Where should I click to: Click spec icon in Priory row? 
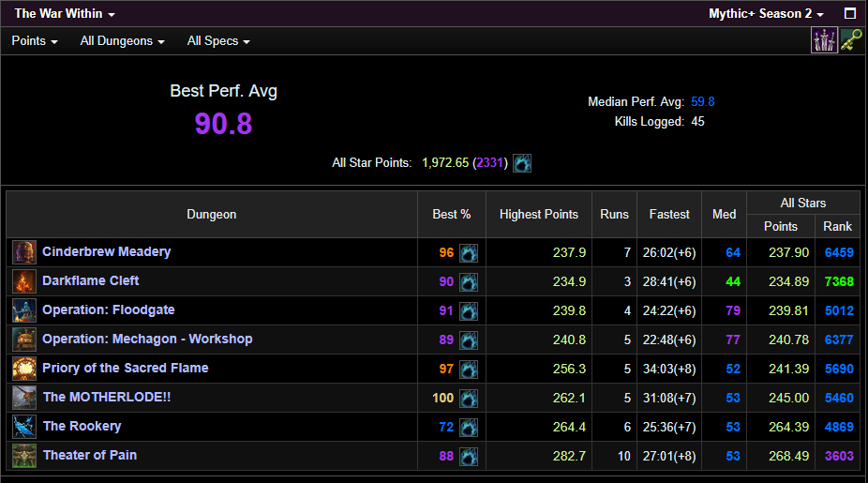coord(469,370)
